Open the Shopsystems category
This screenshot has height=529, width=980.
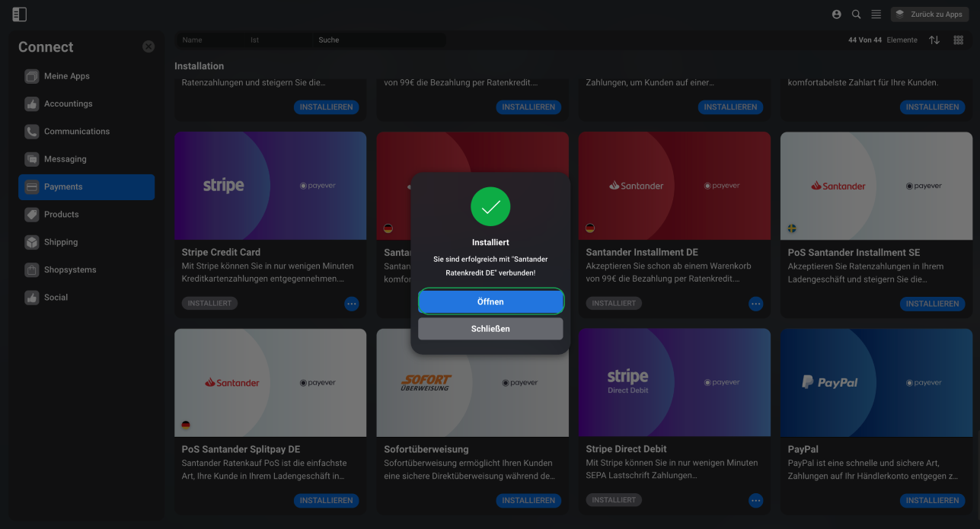87,270
